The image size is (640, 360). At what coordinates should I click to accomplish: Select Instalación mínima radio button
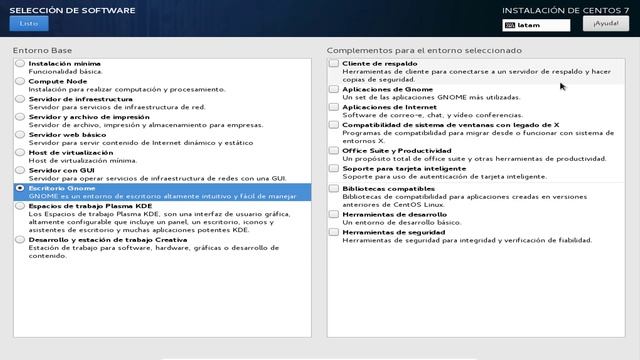[x=20, y=64]
